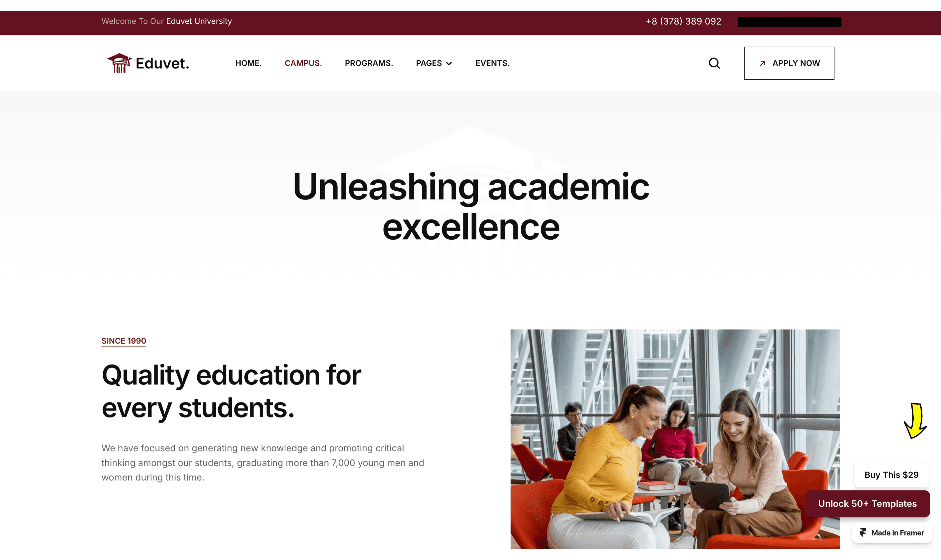Click Unlock 50+ Templates button
Viewport: 941px width, 560px height.
pos(867,504)
